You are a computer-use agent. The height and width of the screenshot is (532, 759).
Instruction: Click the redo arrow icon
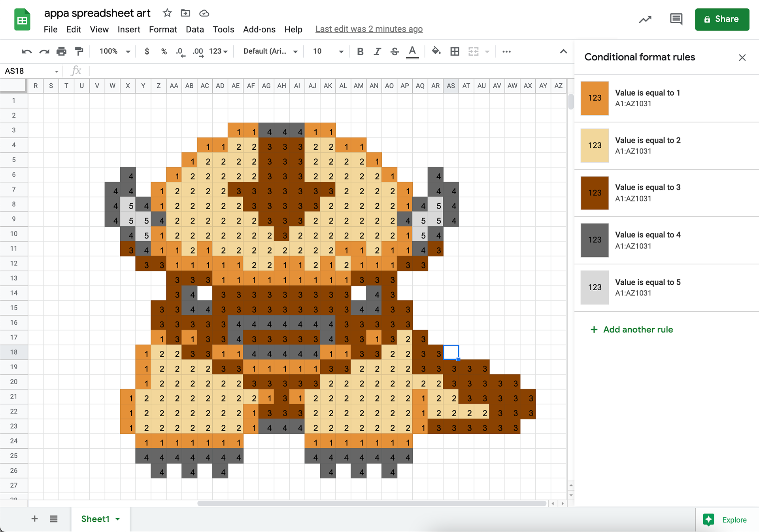(x=44, y=51)
